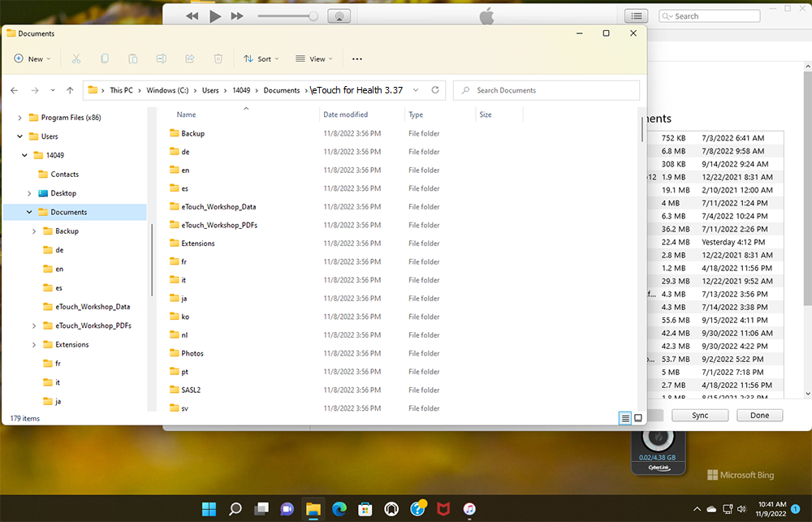
Task: Click Users in address breadcrumb
Action: click(210, 90)
